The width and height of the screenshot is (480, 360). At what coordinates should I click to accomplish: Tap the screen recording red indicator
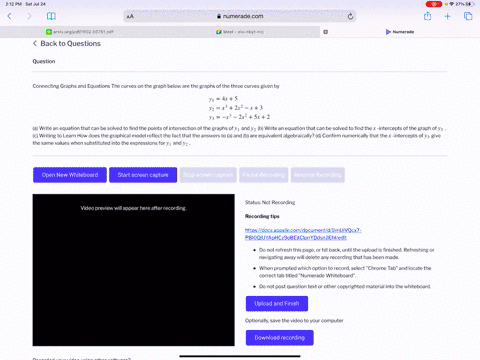coord(434,4)
